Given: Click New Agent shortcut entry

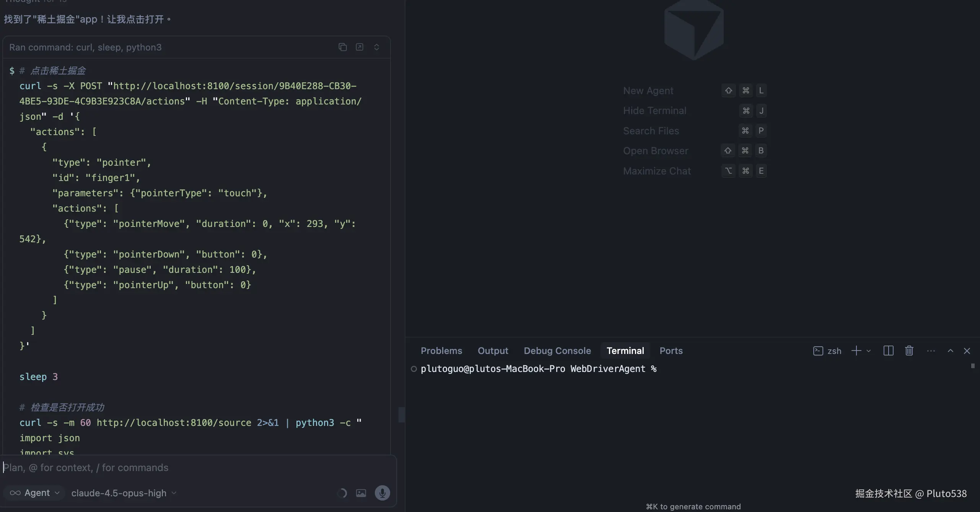Looking at the screenshot, I should point(648,91).
